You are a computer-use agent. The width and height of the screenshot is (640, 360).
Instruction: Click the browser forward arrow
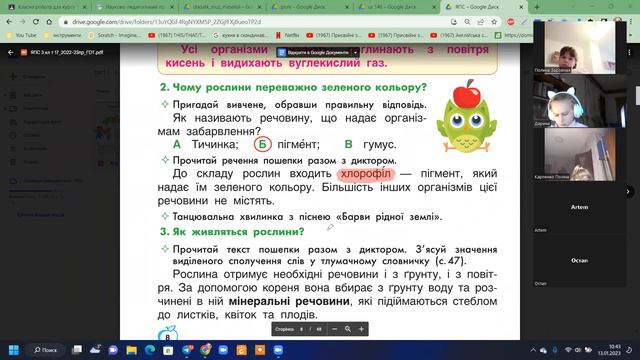[22, 22]
